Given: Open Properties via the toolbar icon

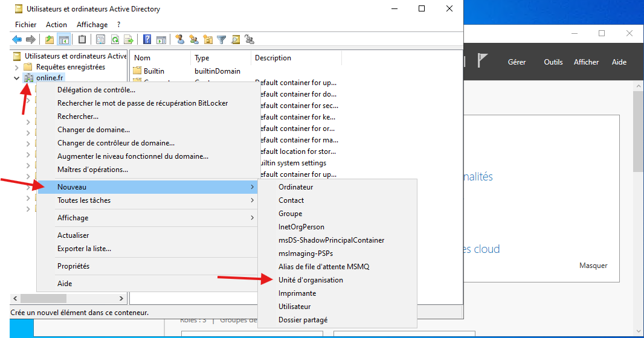Looking at the screenshot, I should pyautogui.click(x=101, y=39).
